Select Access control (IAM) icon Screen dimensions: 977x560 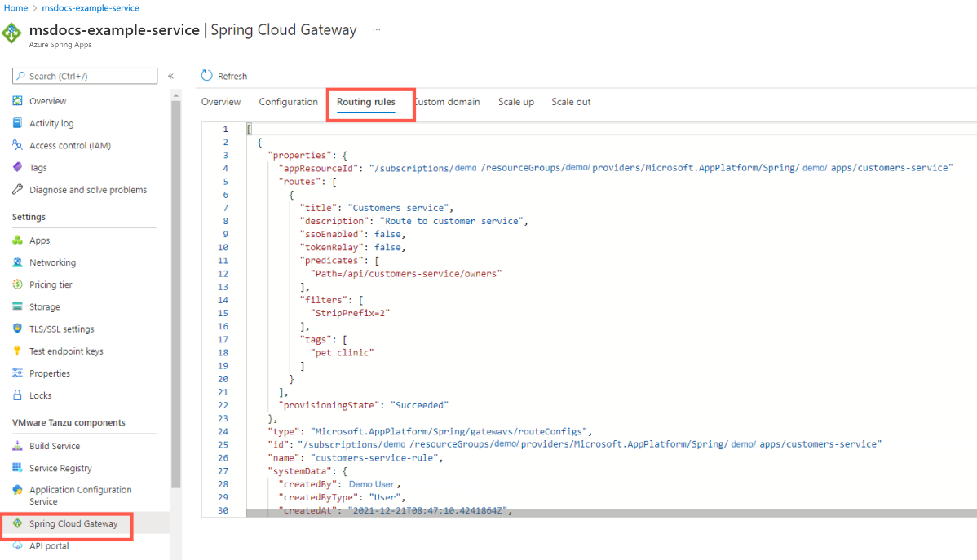18,145
